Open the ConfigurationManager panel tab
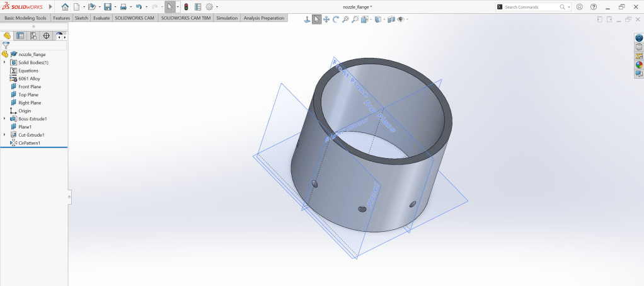 pos(33,36)
